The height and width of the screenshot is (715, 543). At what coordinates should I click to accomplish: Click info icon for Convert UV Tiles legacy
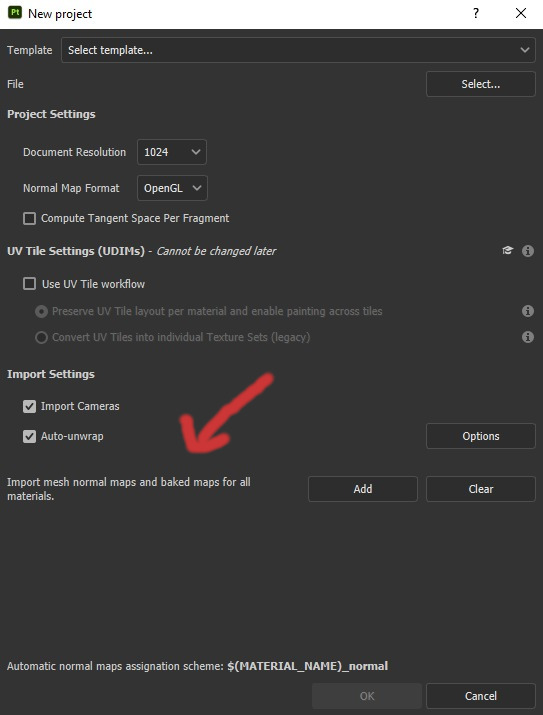[x=527, y=337]
